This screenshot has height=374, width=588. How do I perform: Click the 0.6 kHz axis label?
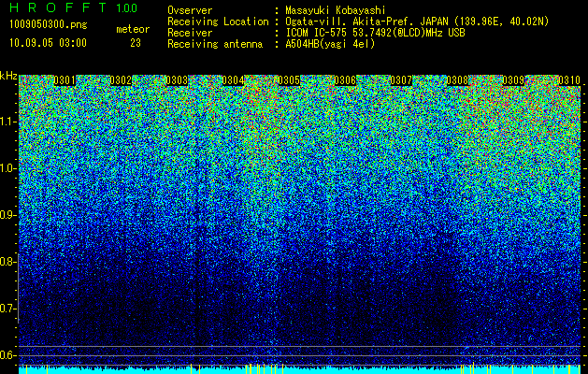(7, 355)
